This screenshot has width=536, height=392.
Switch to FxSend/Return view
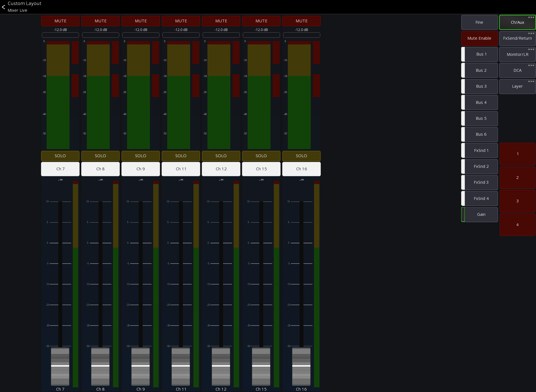click(x=517, y=38)
